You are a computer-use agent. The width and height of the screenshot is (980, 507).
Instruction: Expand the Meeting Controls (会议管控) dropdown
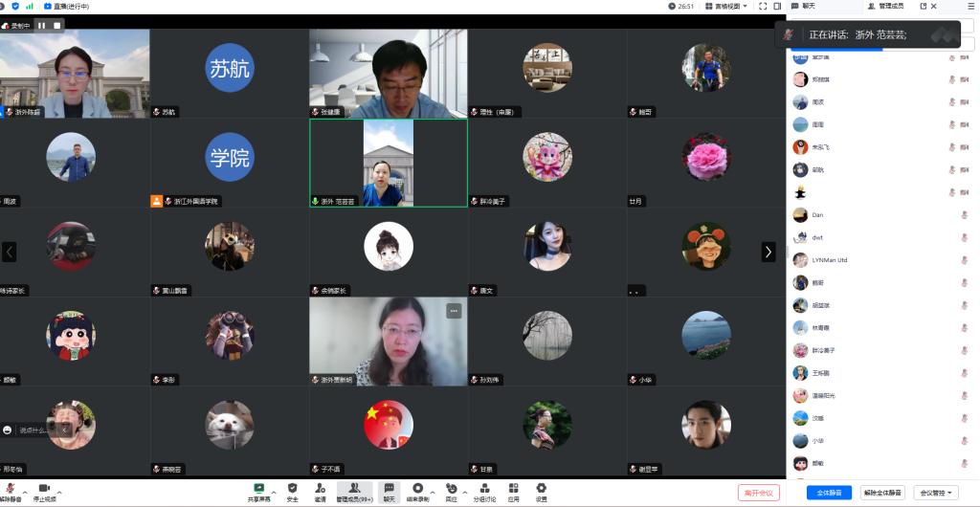coord(937,493)
